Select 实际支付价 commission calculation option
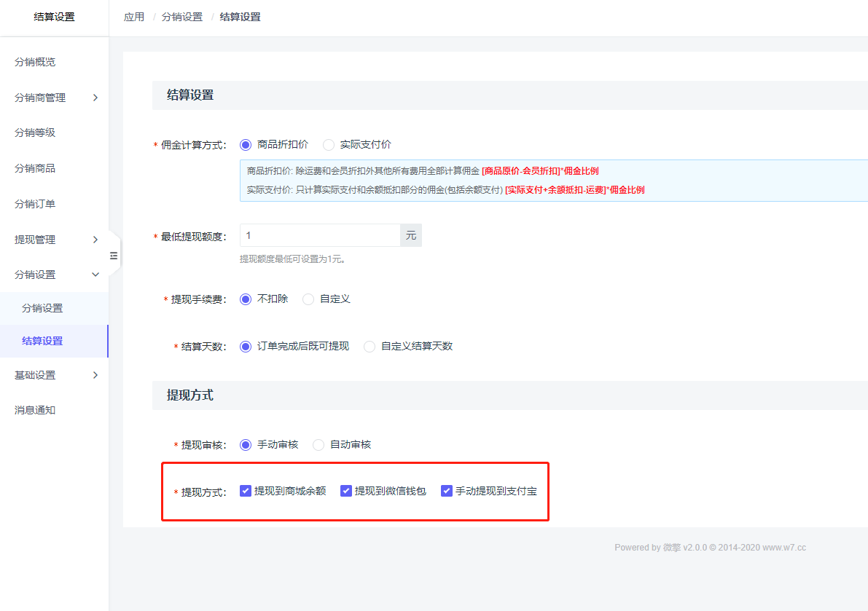 click(x=329, y=145)
